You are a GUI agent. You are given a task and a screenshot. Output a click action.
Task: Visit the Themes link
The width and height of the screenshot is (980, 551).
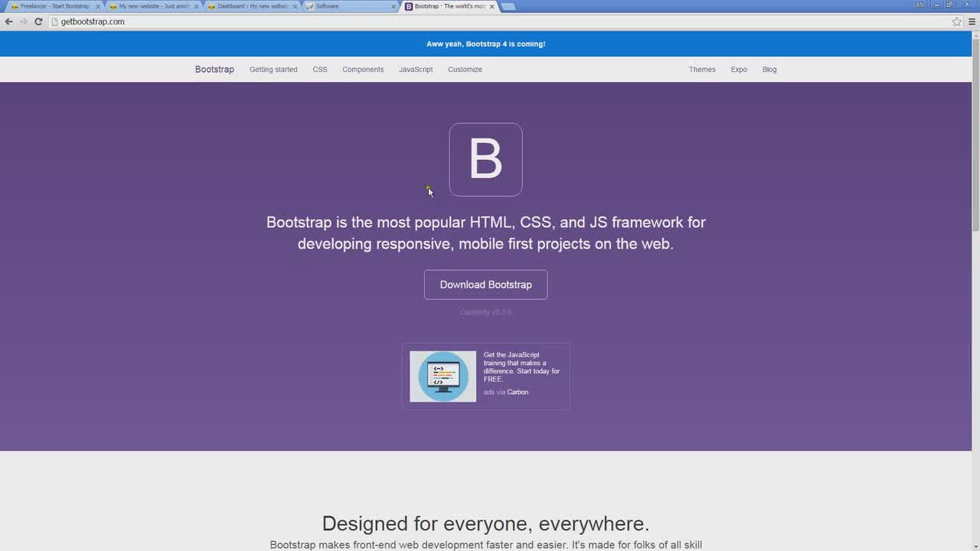click(702, 70)
